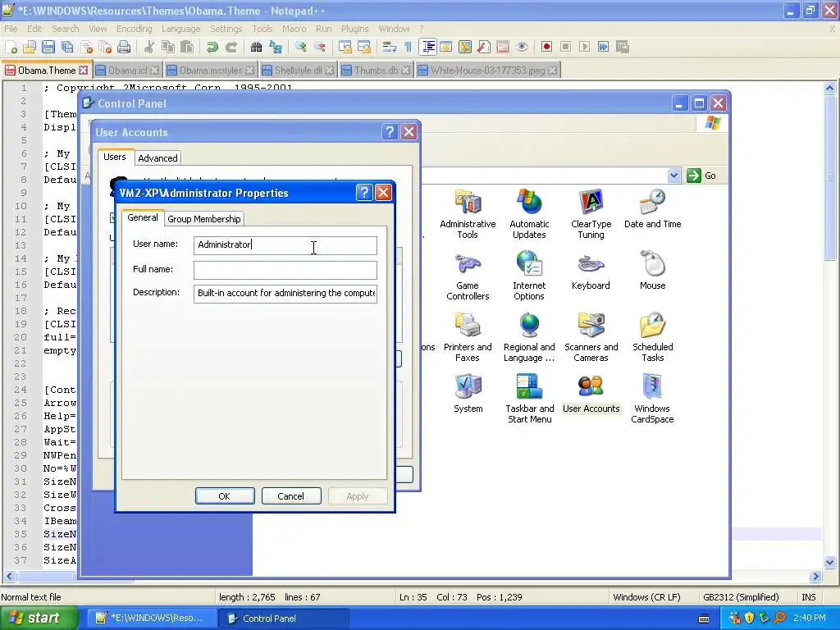Click the Save Recorded Macro icon
The height and width of the screenshot is (630, 840).
[623, 47]
